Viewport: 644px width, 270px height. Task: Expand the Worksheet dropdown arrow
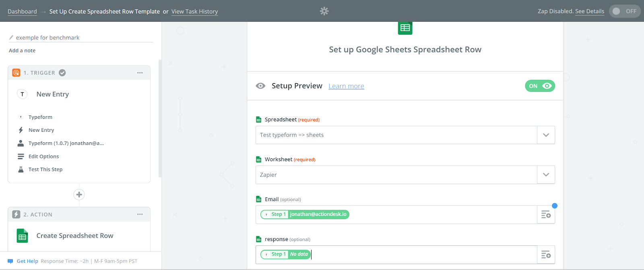click(x=546, y=175)
